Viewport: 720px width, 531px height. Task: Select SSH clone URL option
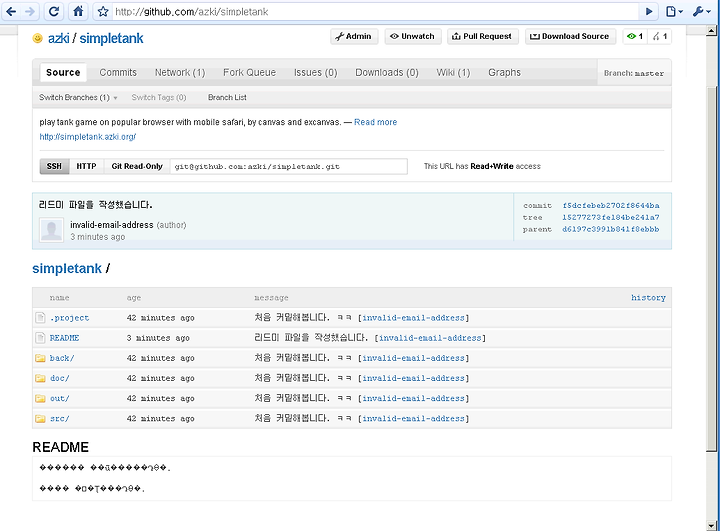pyautogui.click(x=54, y=166)
